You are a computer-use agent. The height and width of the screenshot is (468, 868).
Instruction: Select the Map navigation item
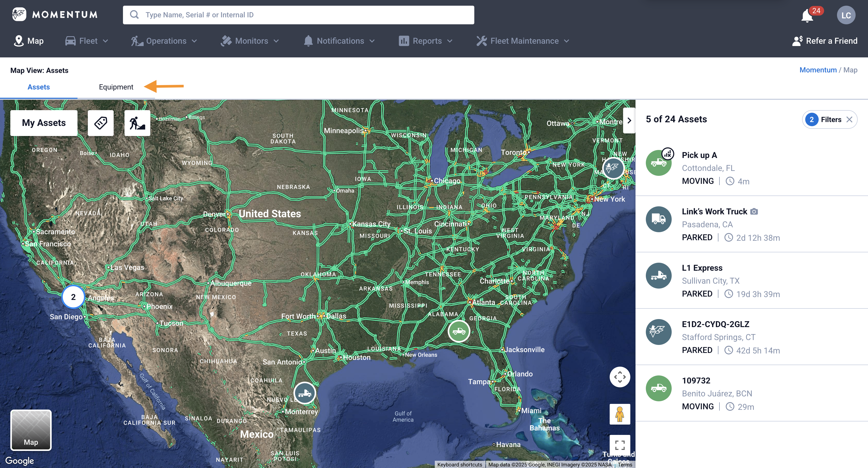[29, 41]
